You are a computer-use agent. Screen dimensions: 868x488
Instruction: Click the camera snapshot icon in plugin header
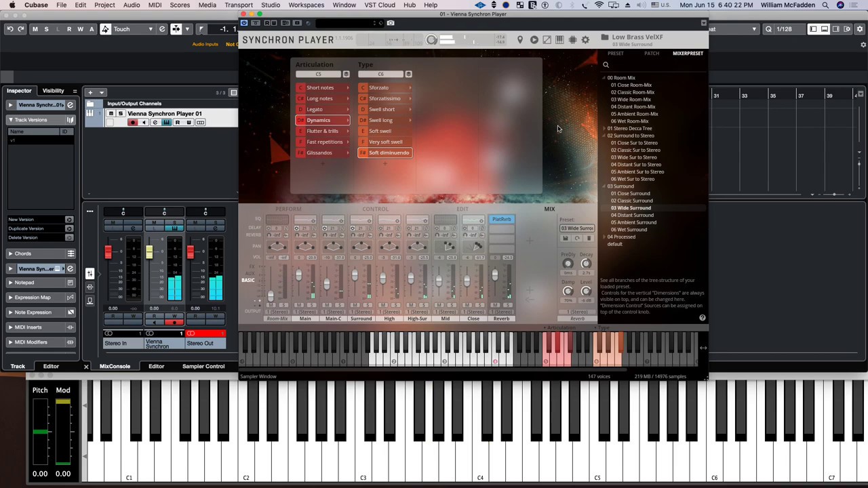click(391, 23)
